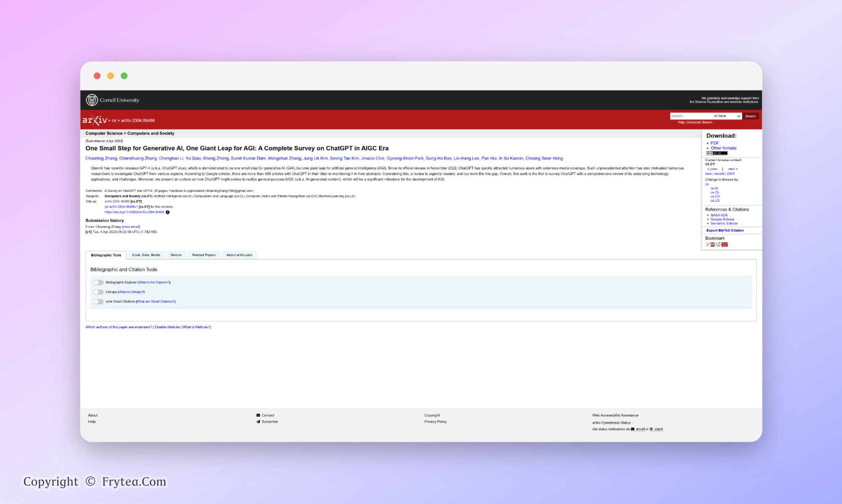
Task: Open the Related Papers tab
Action: (x=204, y=255)
